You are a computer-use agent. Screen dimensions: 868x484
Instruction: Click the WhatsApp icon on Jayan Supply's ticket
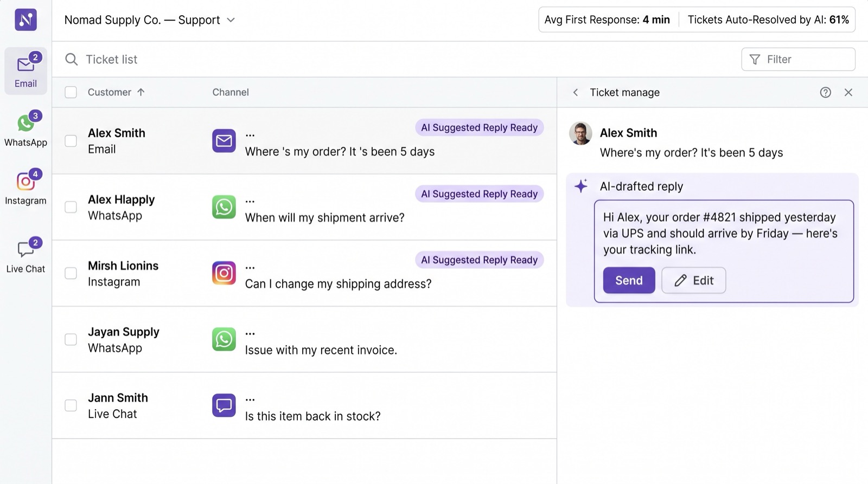pos(224,339)
